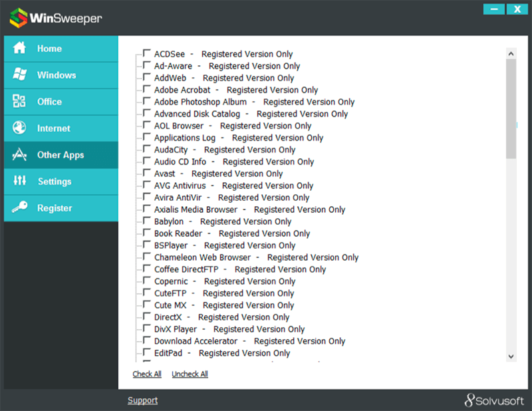532x411 pixels.
Task: Click the Check All link
Action: (x=147, y=374)
